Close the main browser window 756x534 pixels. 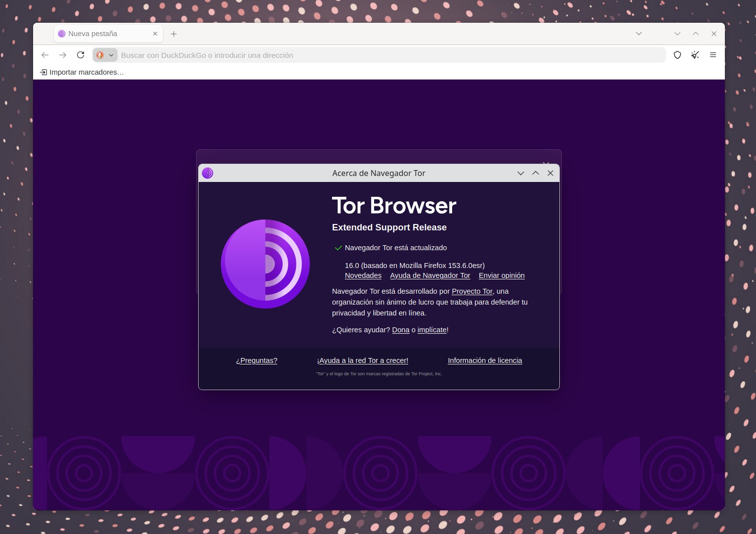714,34
